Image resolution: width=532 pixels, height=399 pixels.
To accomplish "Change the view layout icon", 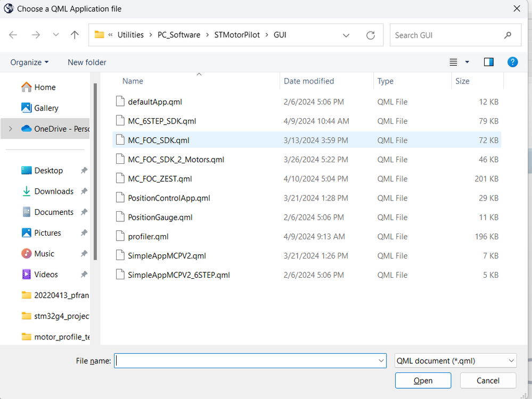I will 453,62.
